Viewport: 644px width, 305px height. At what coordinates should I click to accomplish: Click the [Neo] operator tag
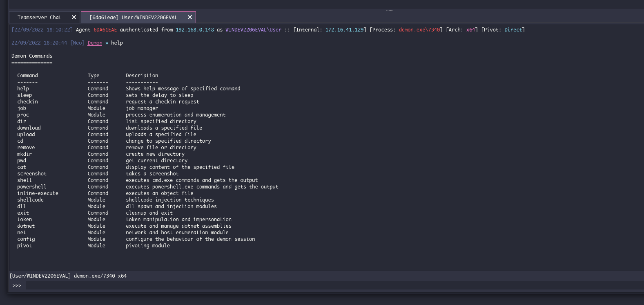(78, 43)
